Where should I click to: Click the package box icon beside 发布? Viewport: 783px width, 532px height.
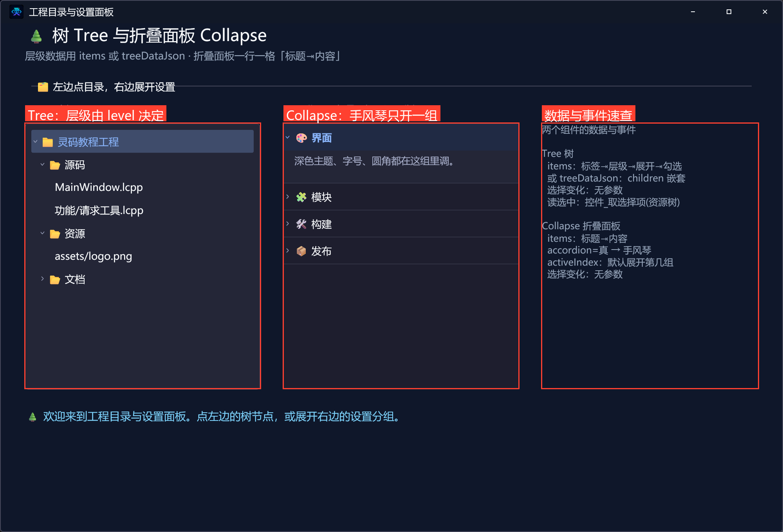coord(301,251)
